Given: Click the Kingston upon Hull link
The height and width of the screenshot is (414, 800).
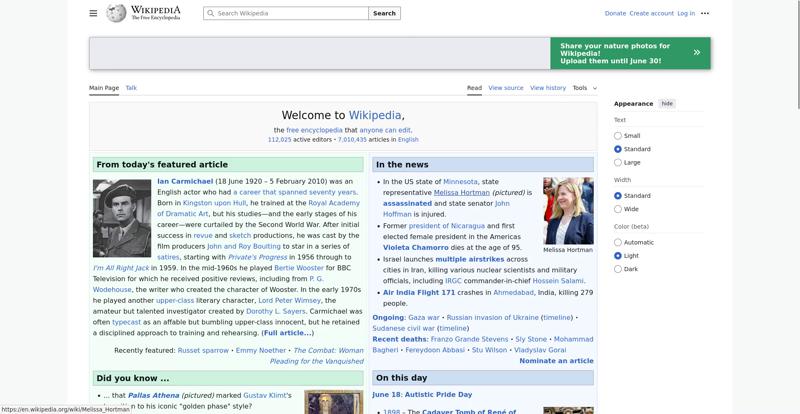Looking at the screenshot, I should pos(214,203).
